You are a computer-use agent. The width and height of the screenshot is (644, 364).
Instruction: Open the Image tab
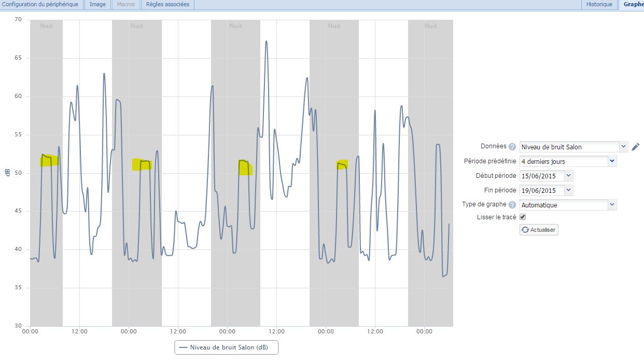pyautogui.click(x=97, y=4)
